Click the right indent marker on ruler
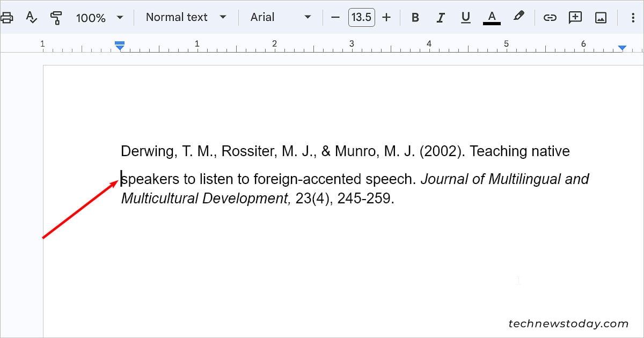Screen dimensions: 644x338 coord(622,48)
